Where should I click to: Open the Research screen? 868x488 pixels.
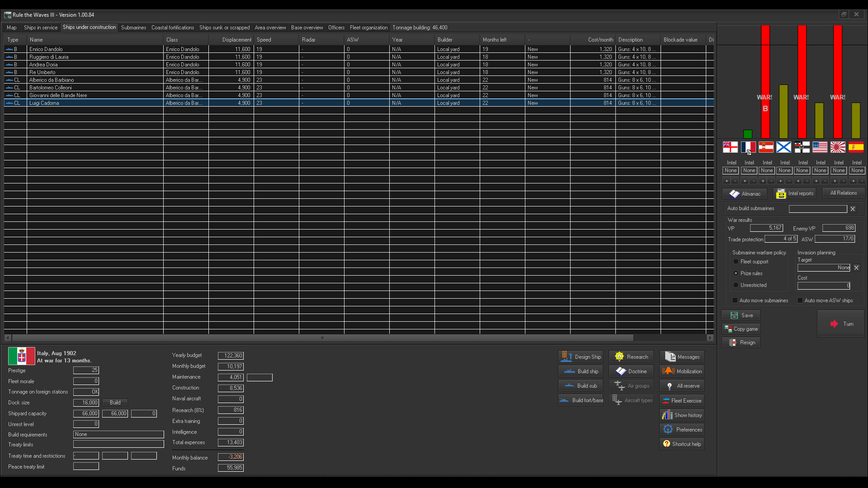tap(631, 357)
